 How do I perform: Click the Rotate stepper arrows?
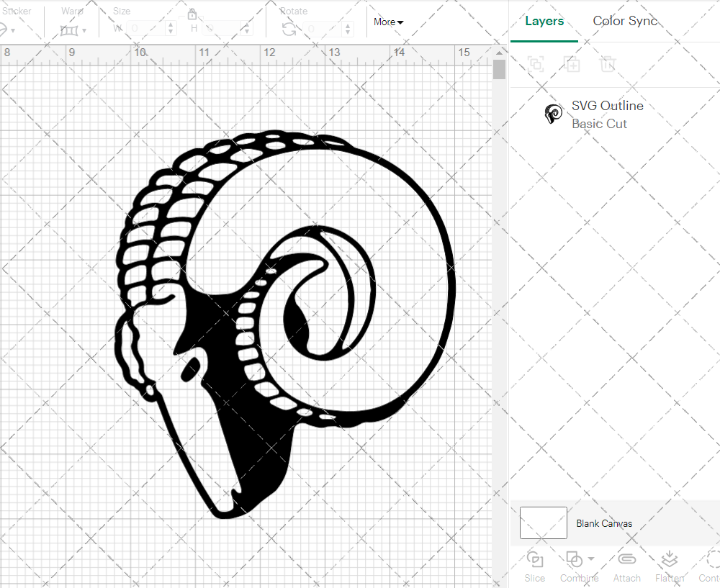pos(348,29)
